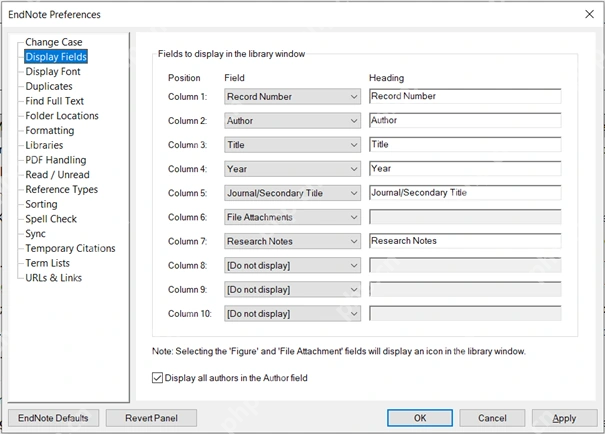Open Column 2 Author field dropdown
This screenshot has width=605, height=434.
pyautogui.click(x=292, y=121)
